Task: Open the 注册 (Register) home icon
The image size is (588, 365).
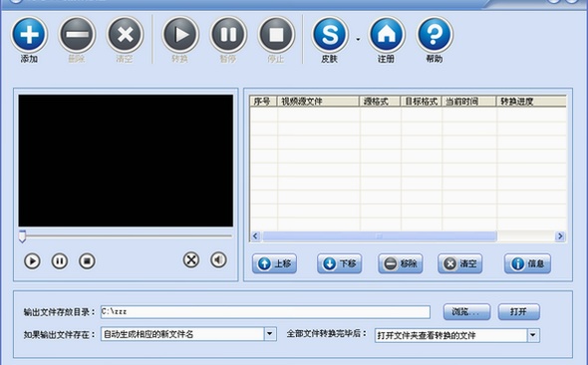Action: click(x=387, y=35)
